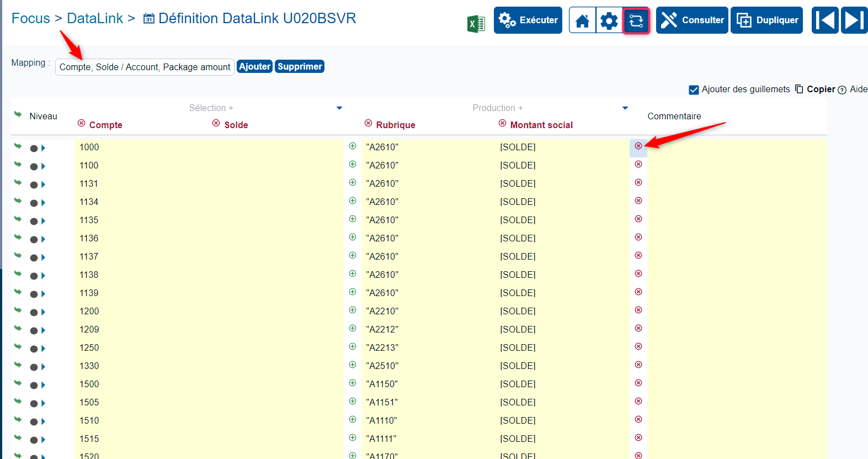Click the green arrow icon on row 1000
868x459 pixels.
tap(18, 146)
